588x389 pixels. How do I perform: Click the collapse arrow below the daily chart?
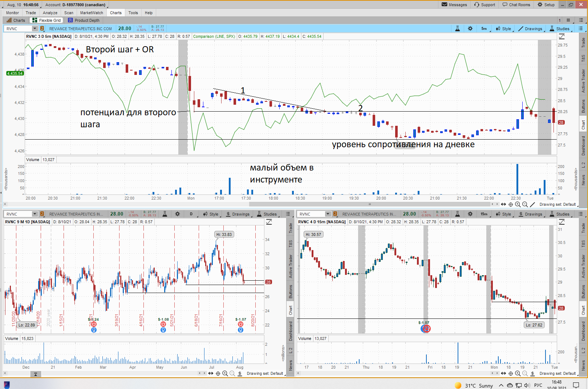pyautogui.click(x=35, y=374)
